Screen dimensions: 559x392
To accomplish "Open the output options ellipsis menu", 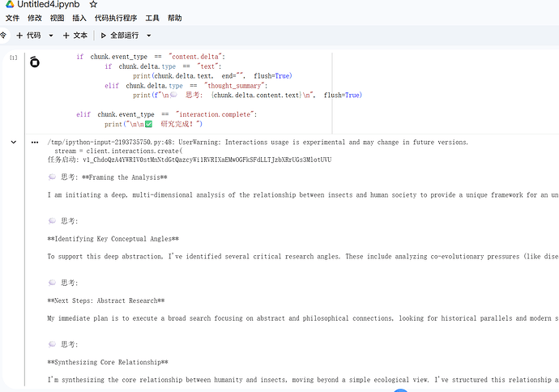I will (35, 143).
